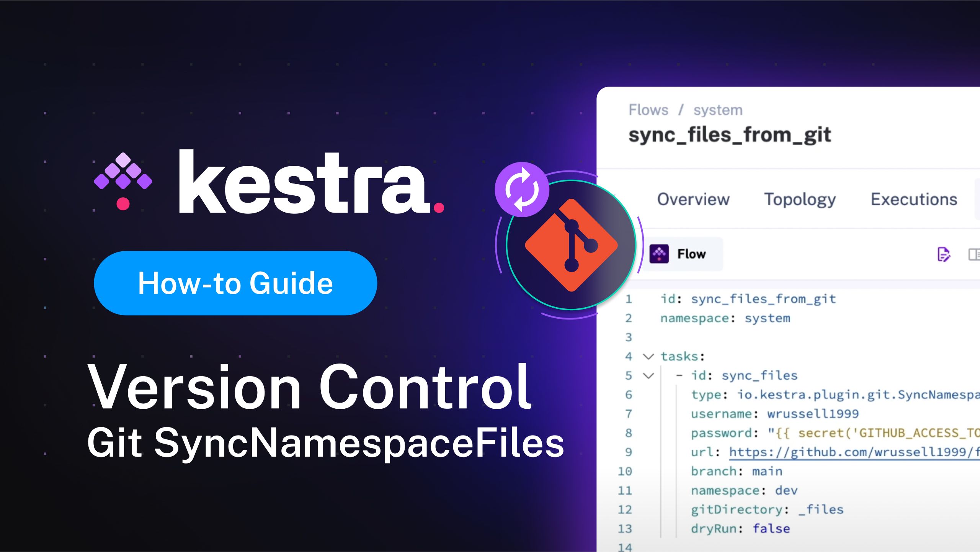The width and height of the screenshot is (980, 552).
Task: Click the Git SyncNamespaceFiles subtitle
Action: [x=325, y=444]
